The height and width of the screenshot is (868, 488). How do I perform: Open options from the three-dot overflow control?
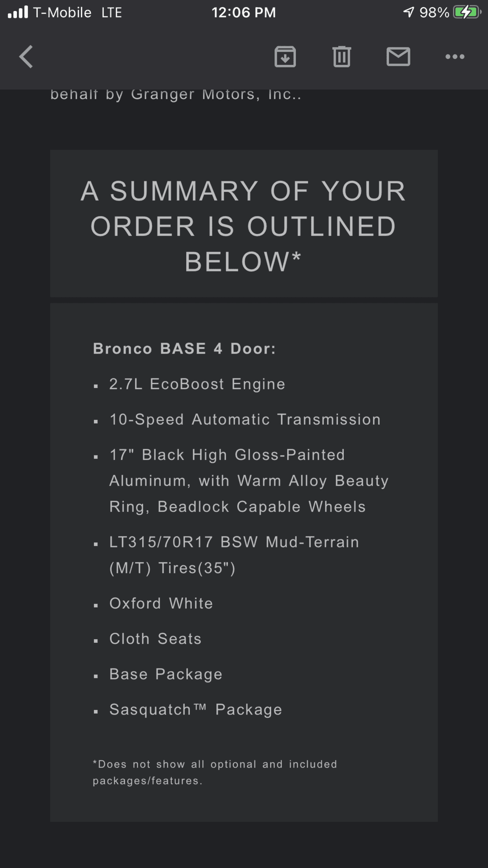(455, 57)
